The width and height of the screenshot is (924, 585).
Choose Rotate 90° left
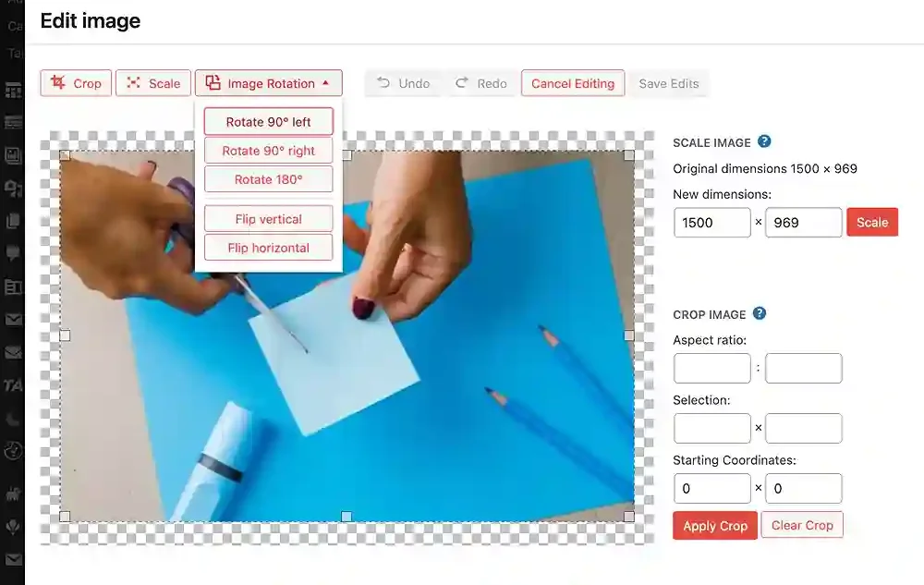click(x=269, y=121)
